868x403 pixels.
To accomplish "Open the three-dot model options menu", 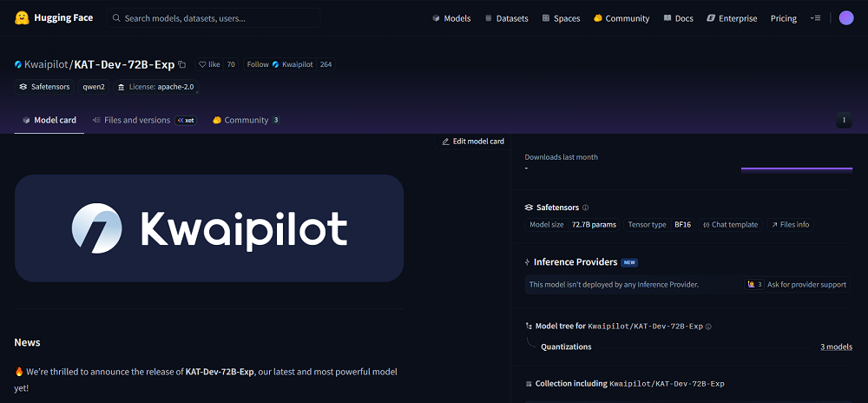I will click(844, 121).
